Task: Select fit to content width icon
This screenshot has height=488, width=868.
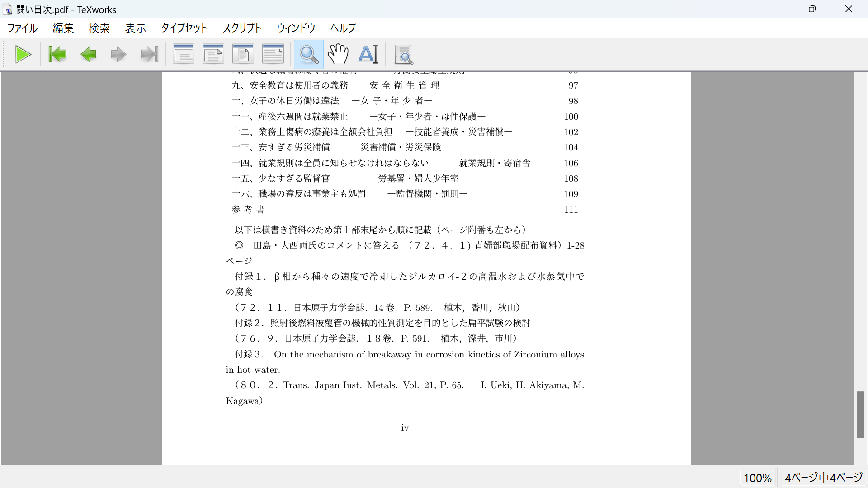Action: [273, 55]
